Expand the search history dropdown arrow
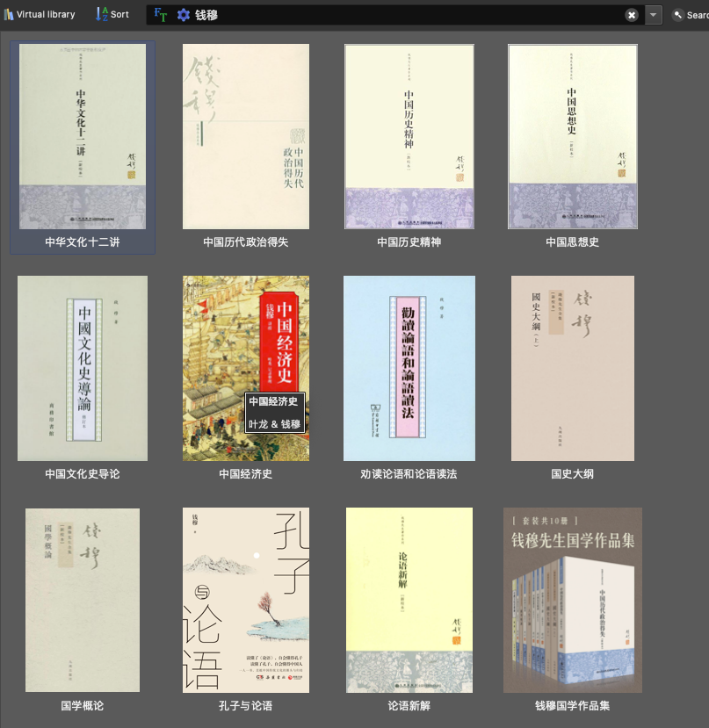709x728 pixels. click(x=654, y=15)
